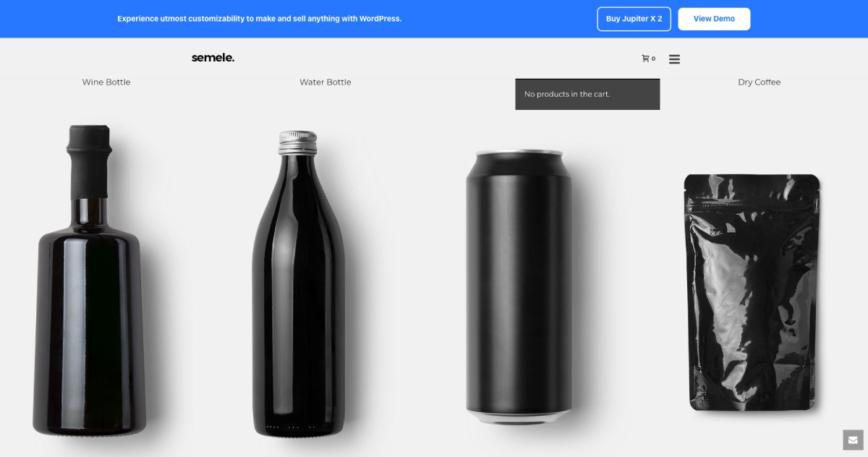Open the Water Bottle product page
This screenshot has width=868, height=457.
point(325,82)
